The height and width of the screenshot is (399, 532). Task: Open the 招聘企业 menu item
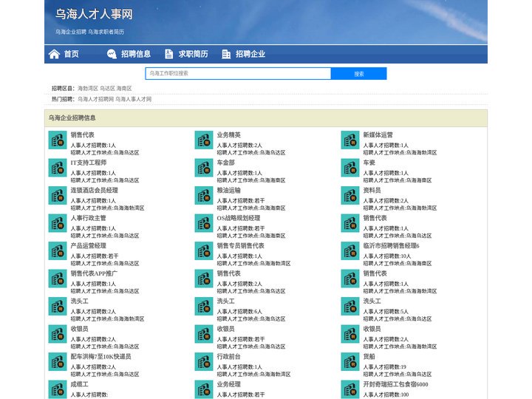point(250,54)
